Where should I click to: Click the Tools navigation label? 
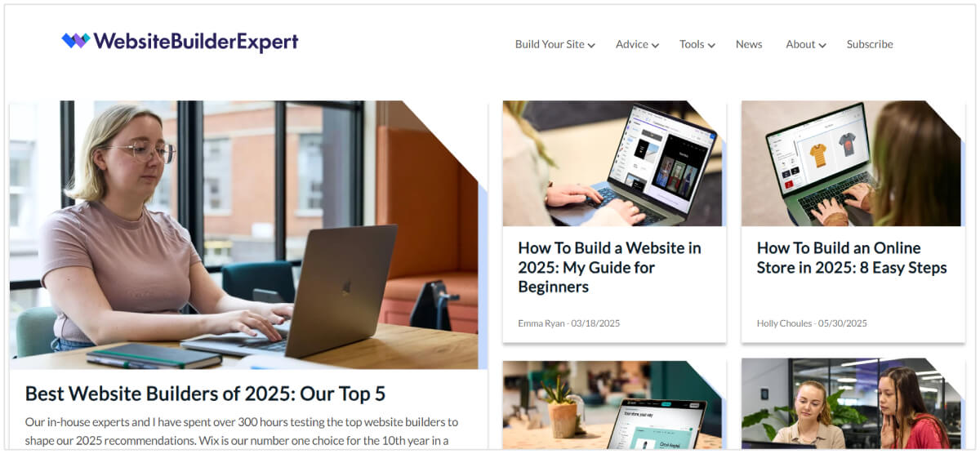[692, 44]
